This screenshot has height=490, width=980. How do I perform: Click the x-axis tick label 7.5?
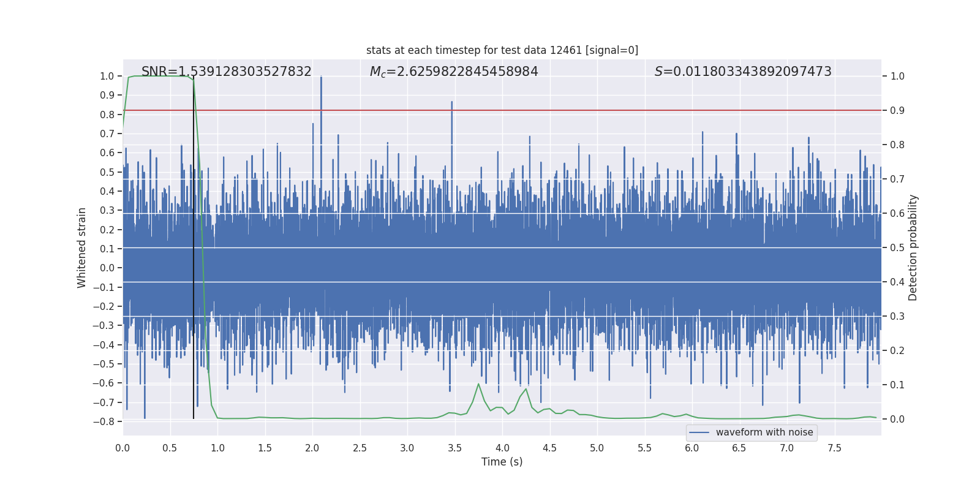[x=834, y=448]
